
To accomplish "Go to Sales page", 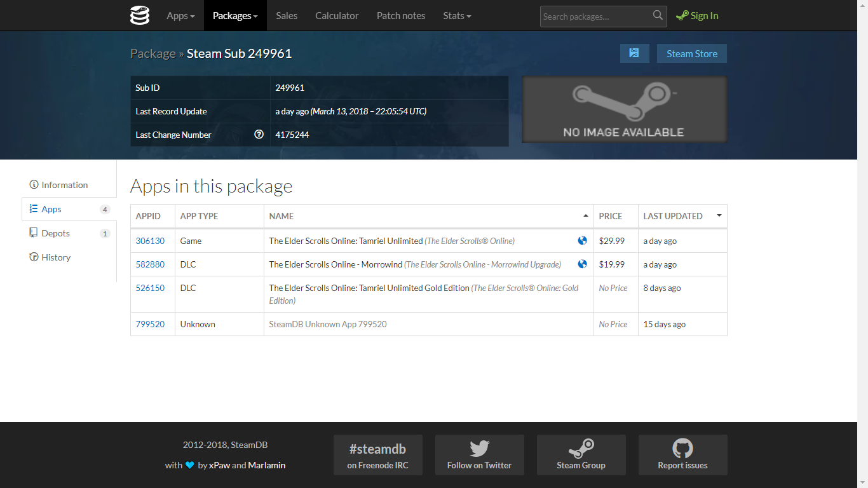I will [287, 15].
